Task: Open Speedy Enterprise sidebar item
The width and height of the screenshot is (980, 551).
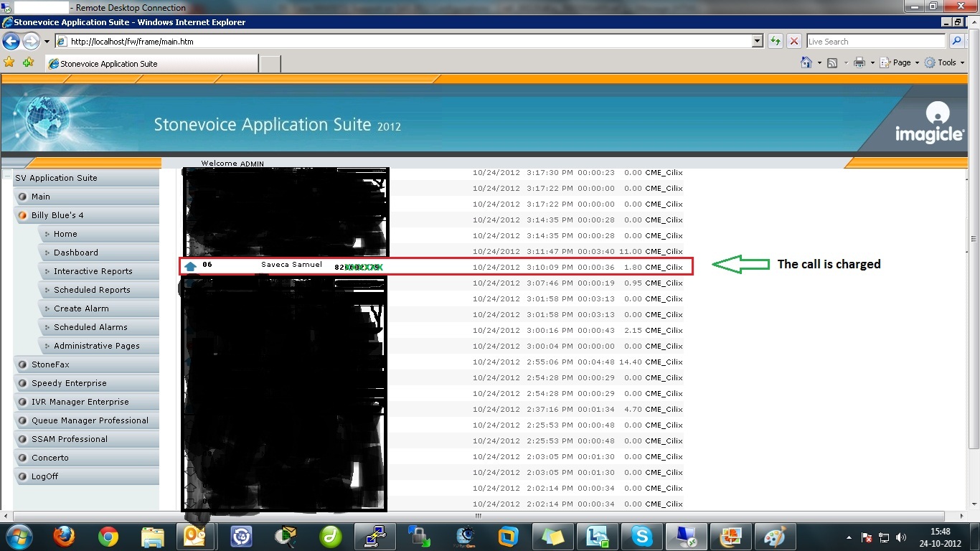Action: coord(86,383)
